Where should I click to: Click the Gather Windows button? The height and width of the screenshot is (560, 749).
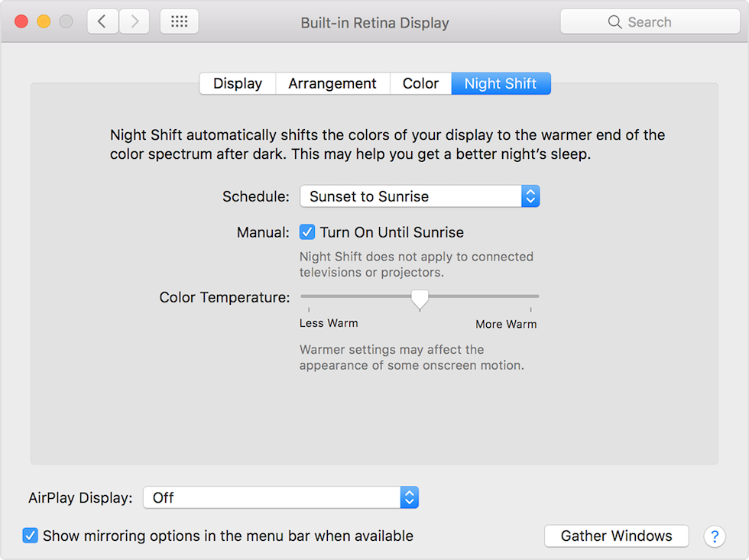[616, 536]
